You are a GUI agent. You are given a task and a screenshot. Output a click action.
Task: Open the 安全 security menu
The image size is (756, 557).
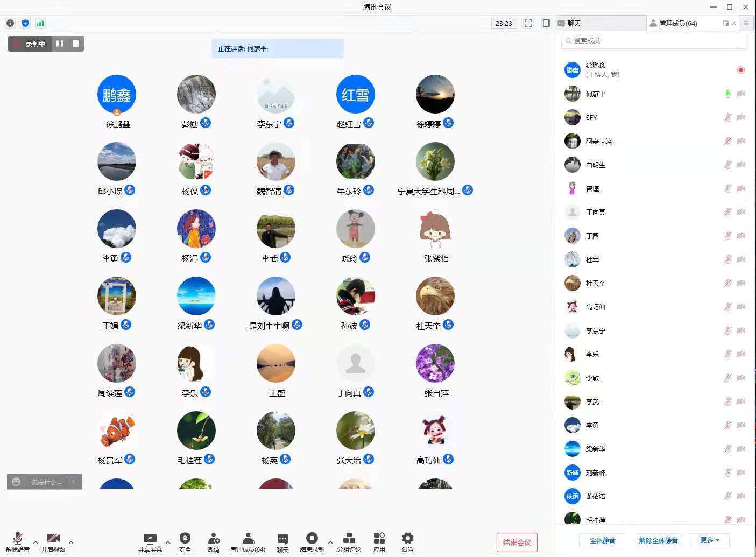click(x=185, y=542)
